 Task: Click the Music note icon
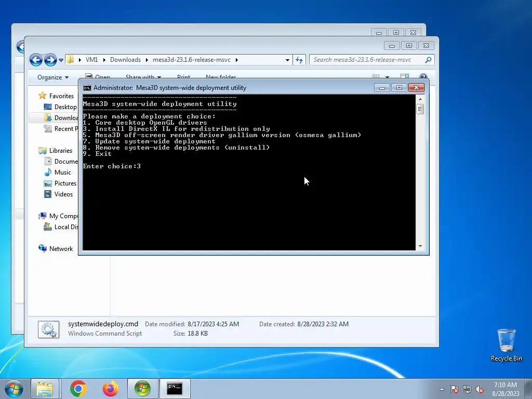(48, 172)
